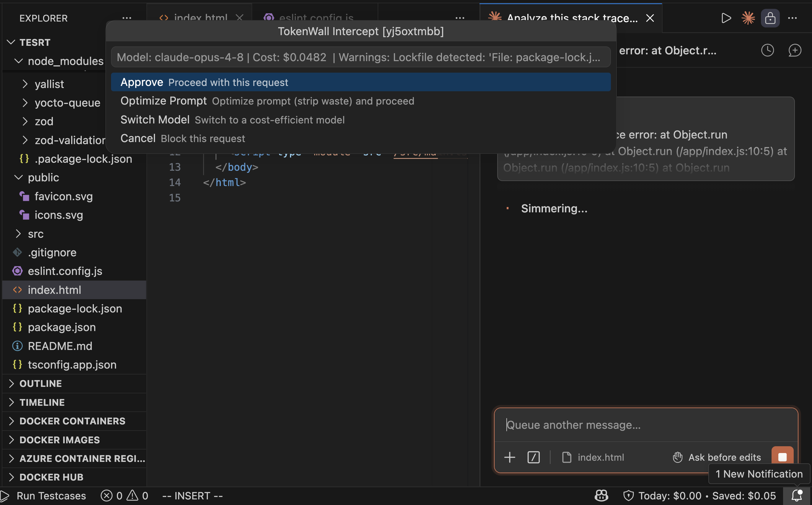Click the slash command icon in chat box
The height and width of the screenshot is (505, 812).
point(533,457)
